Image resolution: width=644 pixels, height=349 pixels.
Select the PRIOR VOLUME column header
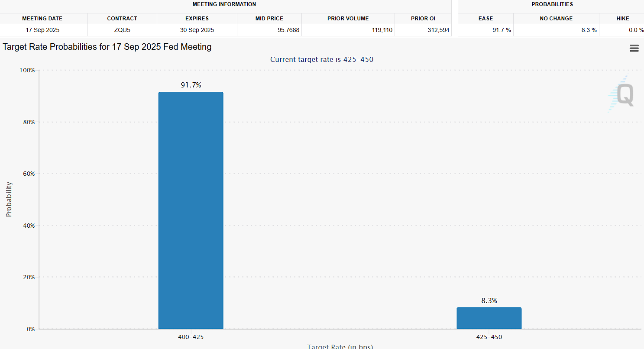pos(348,19)
